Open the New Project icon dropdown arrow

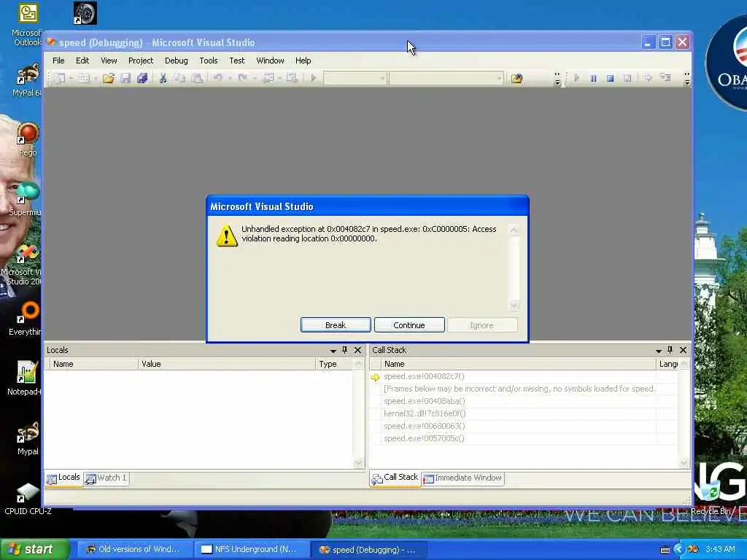[x=71, y=78]
